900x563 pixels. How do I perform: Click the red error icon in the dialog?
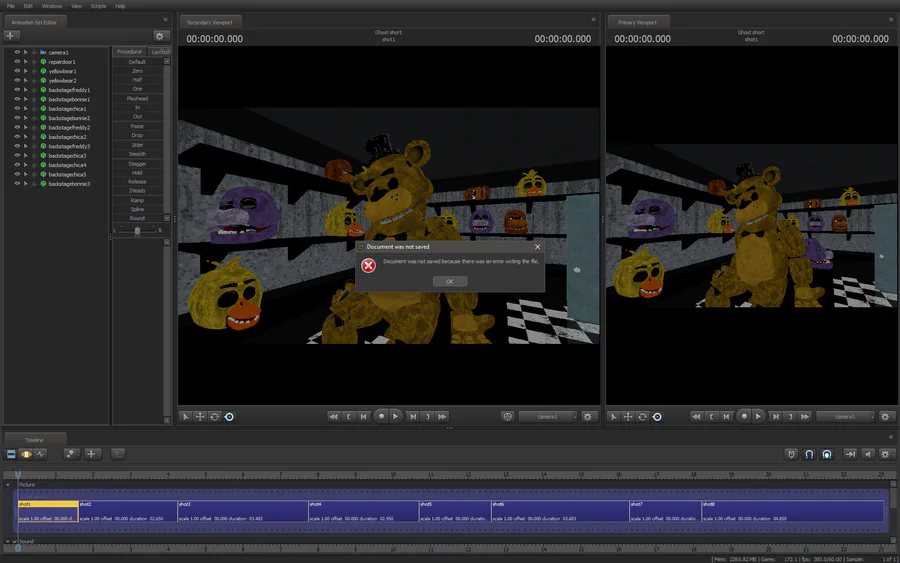pyautogui.click(x=368, y=265)
